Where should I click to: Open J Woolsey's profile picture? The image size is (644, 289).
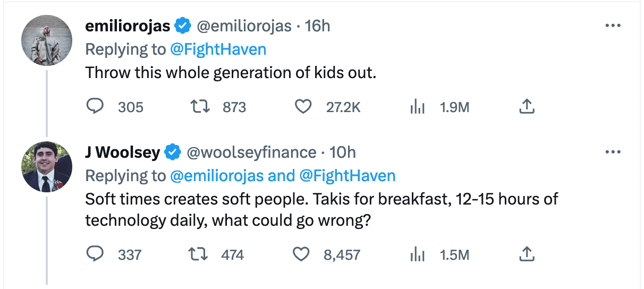tap(47, 167)
